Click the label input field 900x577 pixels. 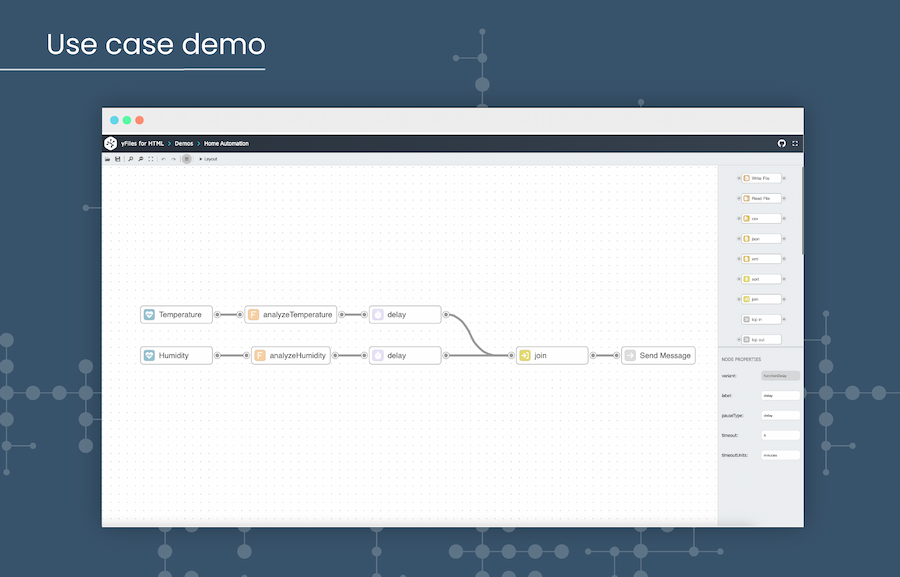(x=780, y=395)
